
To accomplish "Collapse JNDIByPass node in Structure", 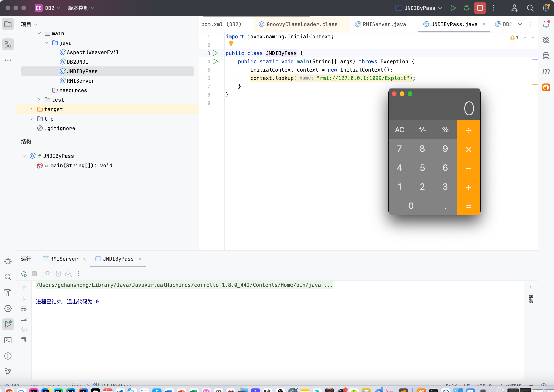I will pos(24,156).
